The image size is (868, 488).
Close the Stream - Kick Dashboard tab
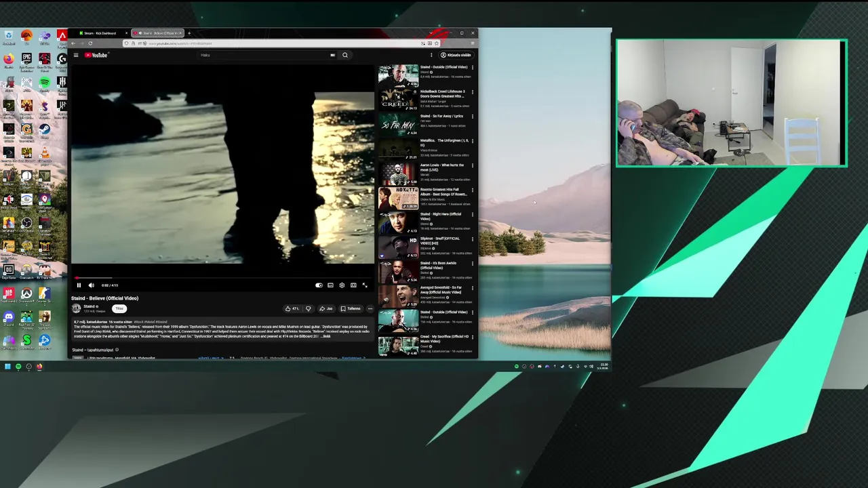click(125, 33)
